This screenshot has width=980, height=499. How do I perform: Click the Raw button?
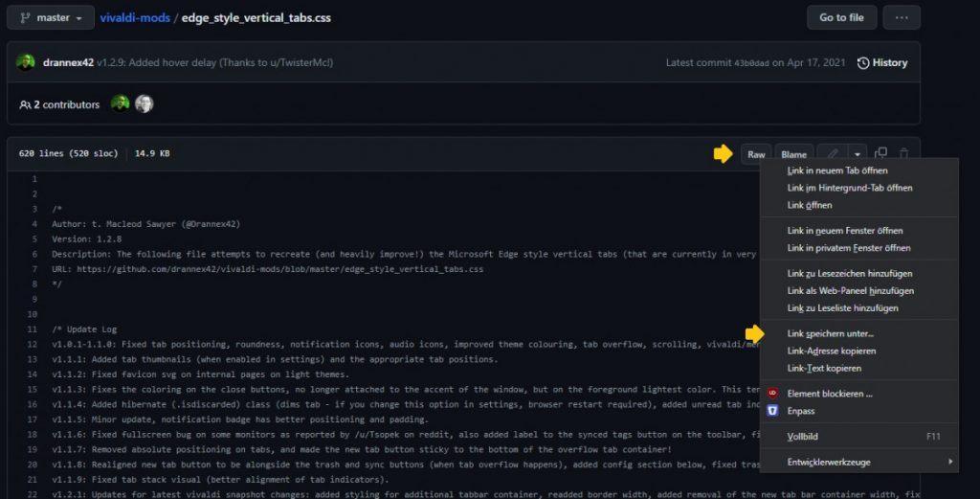tap(756, 154)
